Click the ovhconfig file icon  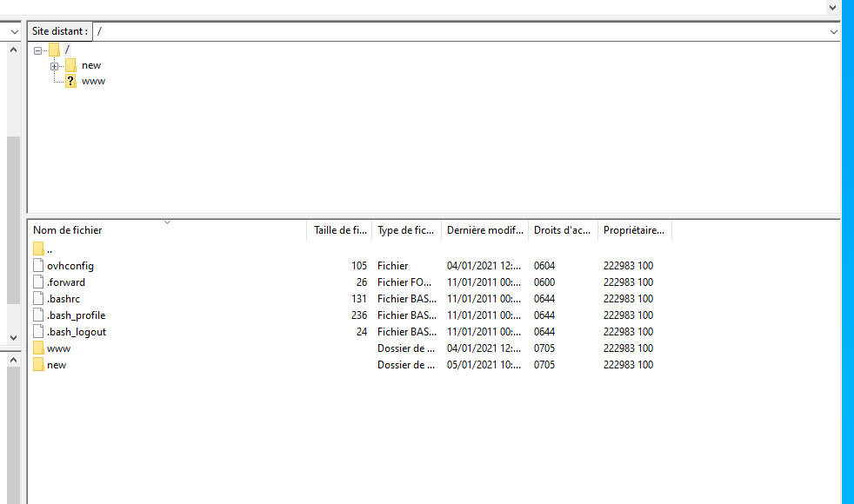coord(38,266)
